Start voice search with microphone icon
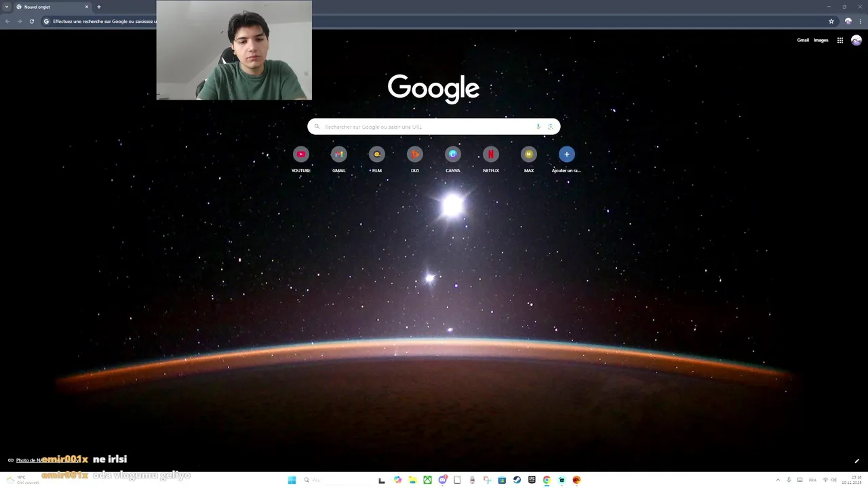Screen dimensions: 868x488 point(538,127)
